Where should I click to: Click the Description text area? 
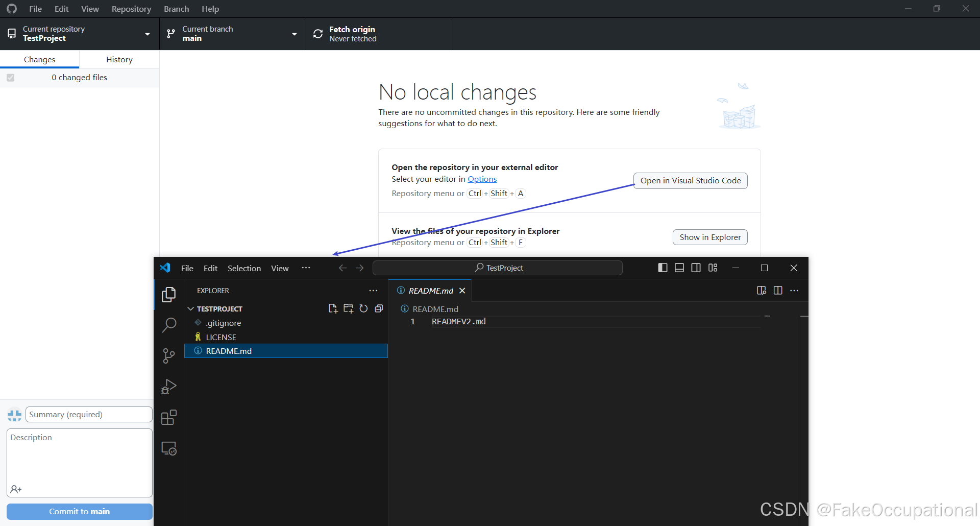point(80,463)
